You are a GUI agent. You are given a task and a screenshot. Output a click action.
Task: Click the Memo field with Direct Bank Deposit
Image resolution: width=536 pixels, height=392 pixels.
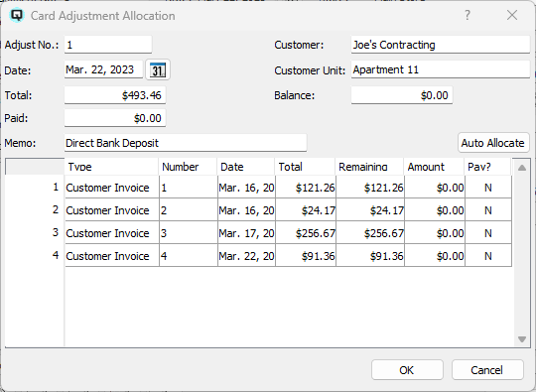(186, 143)
